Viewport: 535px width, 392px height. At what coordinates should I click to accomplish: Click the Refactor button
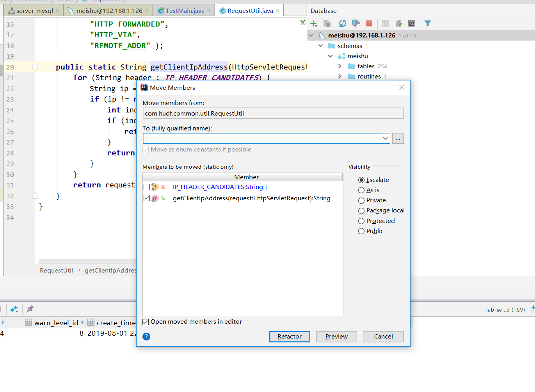pos(290,337)
